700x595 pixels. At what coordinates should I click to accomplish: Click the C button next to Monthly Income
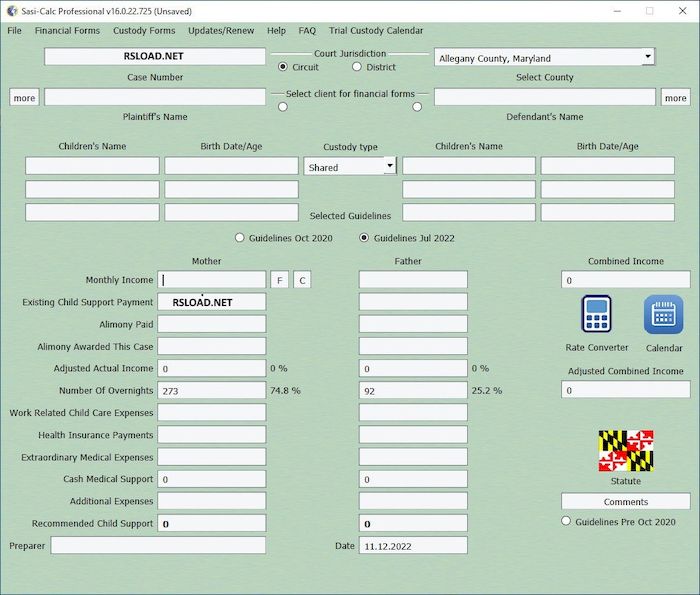[302, 280]
